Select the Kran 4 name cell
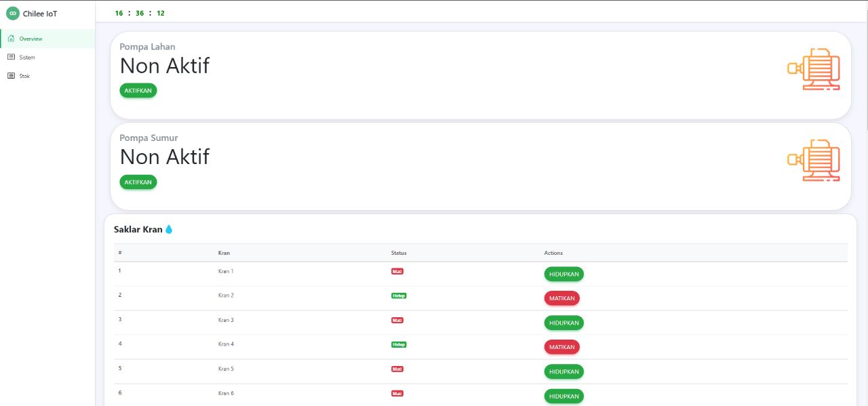Image resolution: width=868 pixels, height=406 pixels. pyautogui.click(x=226, y=344)
